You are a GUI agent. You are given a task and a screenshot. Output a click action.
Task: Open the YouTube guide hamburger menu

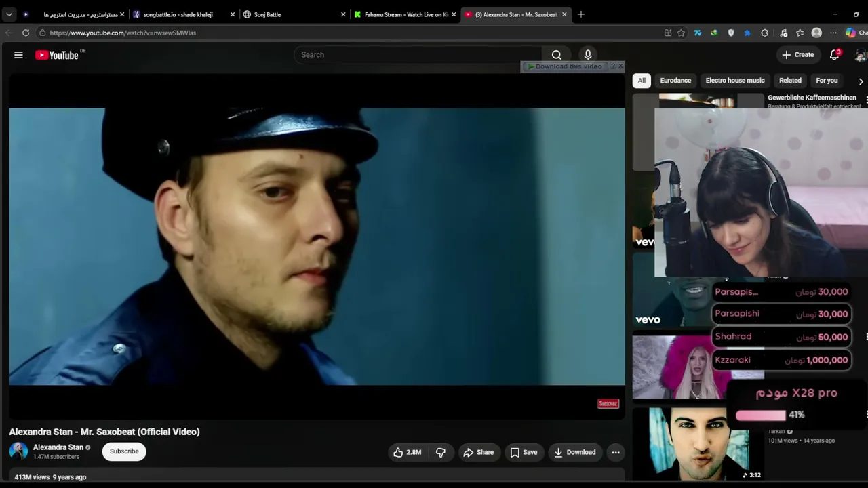18,55
